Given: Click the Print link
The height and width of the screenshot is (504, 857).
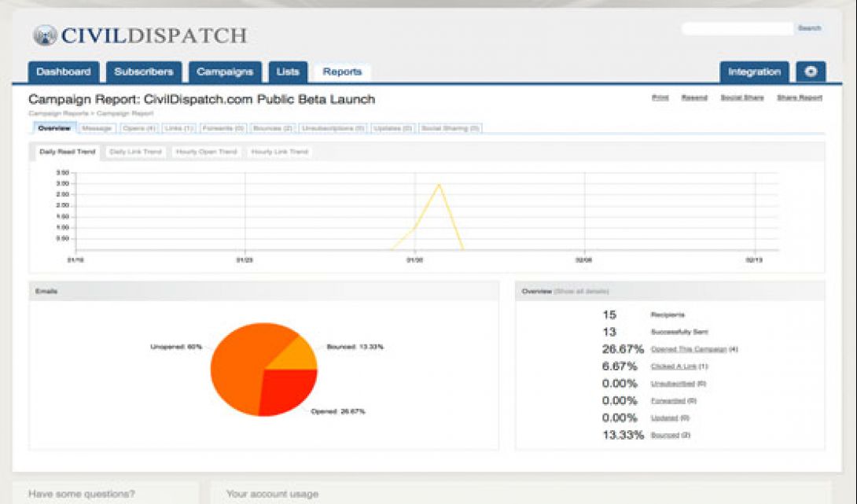Looking at the screenshot, I should tap(660, 97).
